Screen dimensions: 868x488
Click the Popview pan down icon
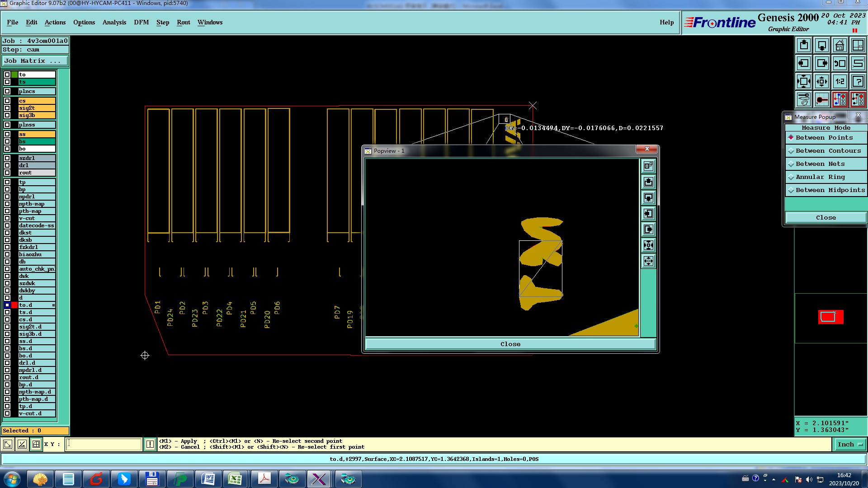[x=648, y=198]
